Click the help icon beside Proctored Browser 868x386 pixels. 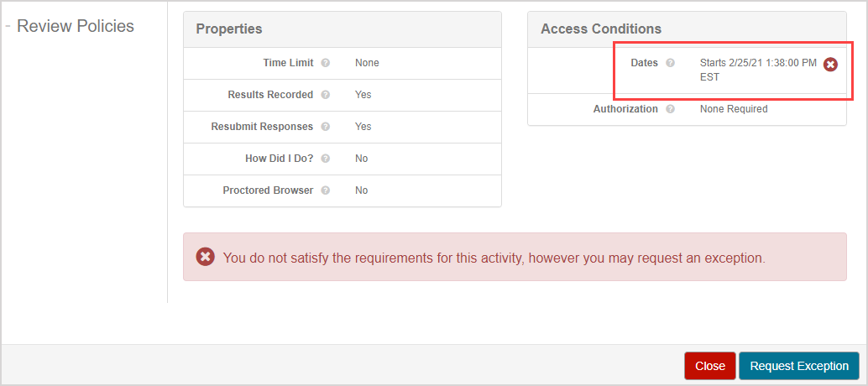[325, 190]
